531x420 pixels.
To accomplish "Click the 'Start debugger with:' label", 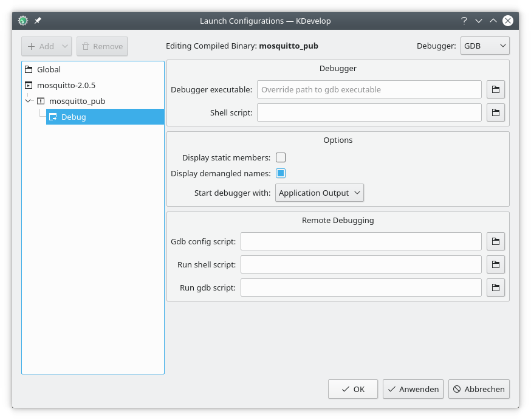I will tap(232, 193).
